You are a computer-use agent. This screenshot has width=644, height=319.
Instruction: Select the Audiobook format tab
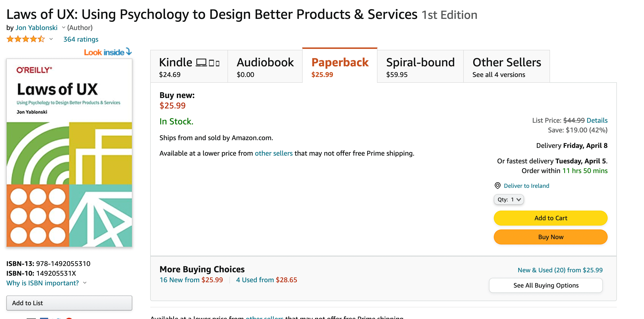point(265,66)
